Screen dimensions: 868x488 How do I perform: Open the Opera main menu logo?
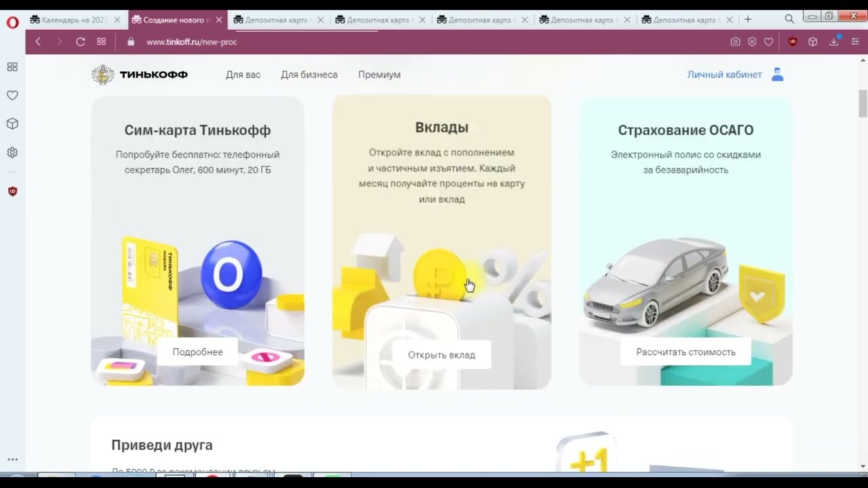click(x=12, y=22)
